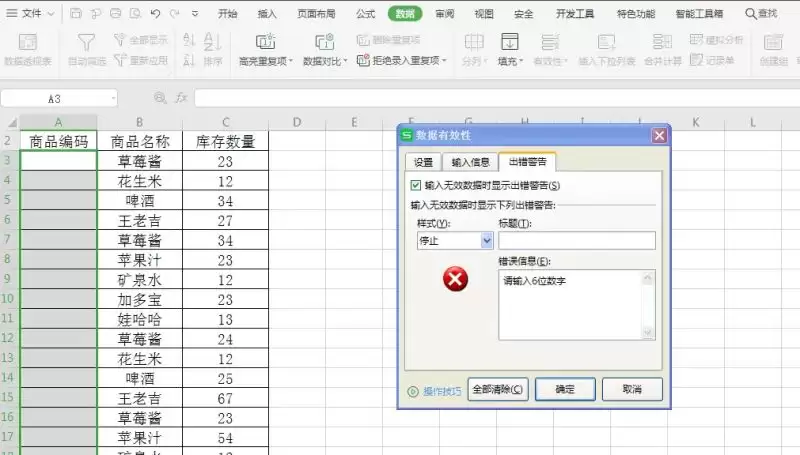The width and height of the screenshot is (800, 455).
Task: Click the fx insert function icon
Action: (x=181, y=97)
